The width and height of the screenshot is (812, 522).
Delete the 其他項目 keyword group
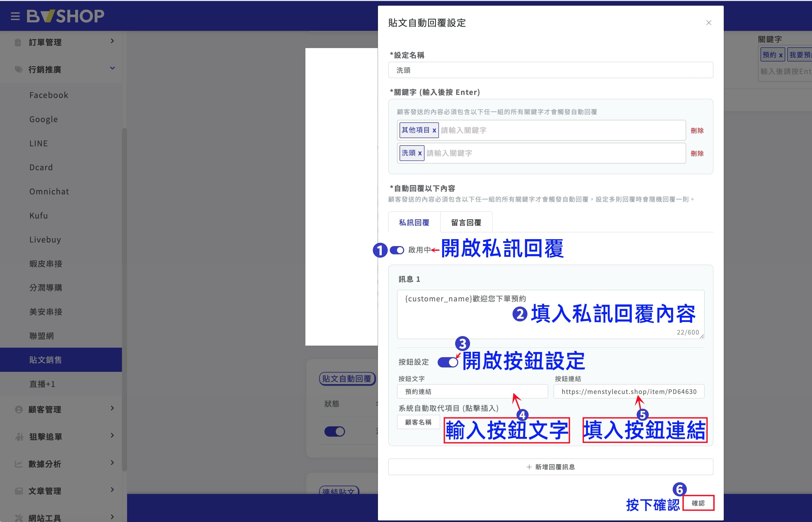tap(697, 131)
